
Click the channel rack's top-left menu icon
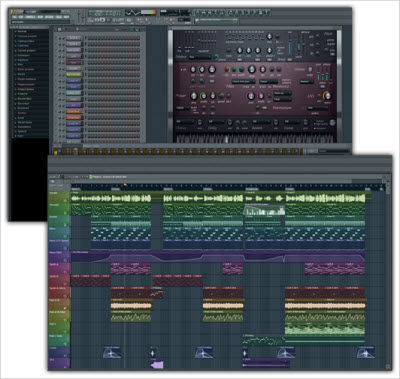click(59, 29)
